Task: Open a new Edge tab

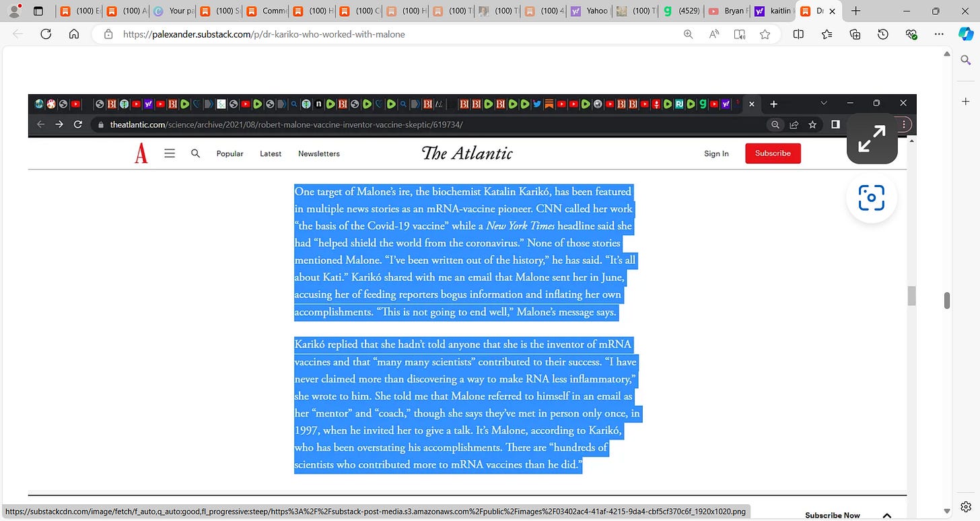Action: [855, 11]
